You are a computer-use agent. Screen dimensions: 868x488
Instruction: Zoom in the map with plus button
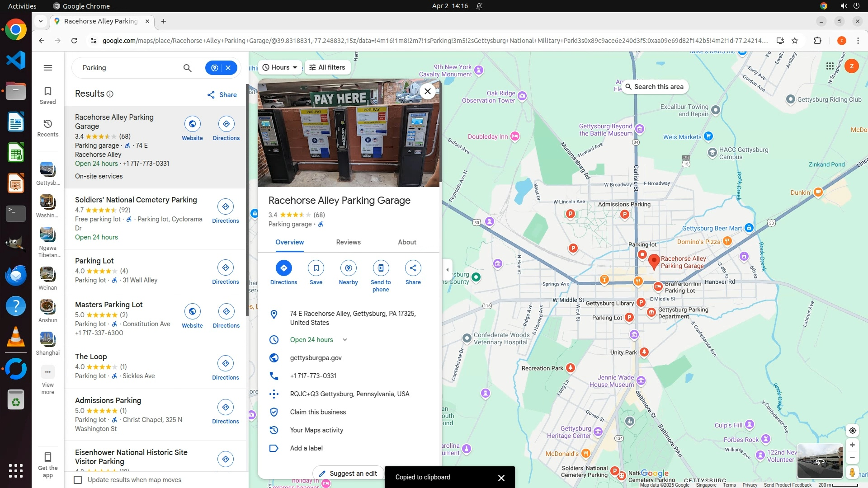tap(852, 445)
